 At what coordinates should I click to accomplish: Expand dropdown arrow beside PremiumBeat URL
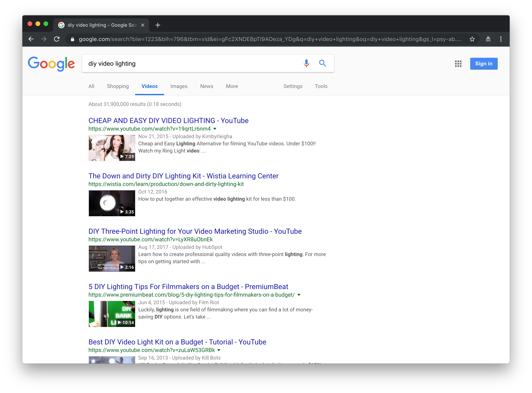point(299,295)
